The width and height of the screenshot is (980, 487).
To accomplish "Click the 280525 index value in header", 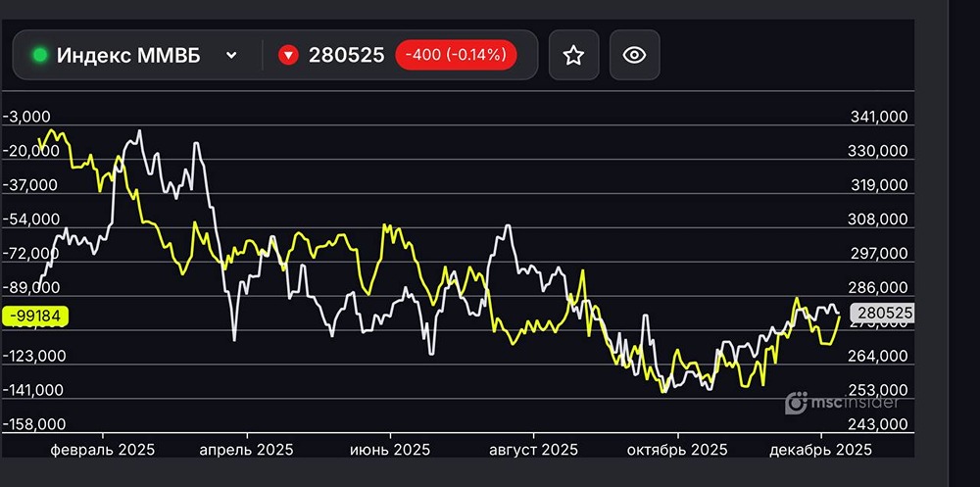I will 346,56.
